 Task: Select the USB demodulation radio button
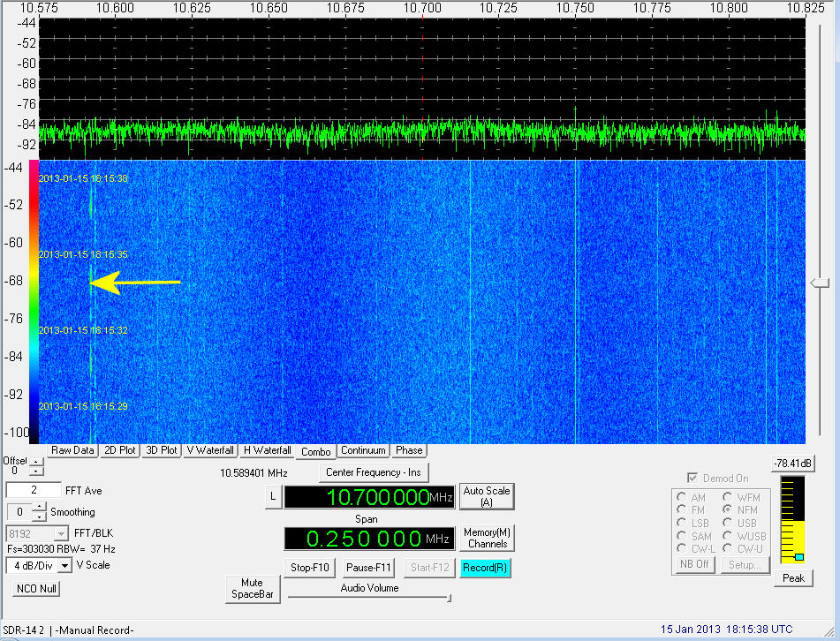(x=729, y=524)
